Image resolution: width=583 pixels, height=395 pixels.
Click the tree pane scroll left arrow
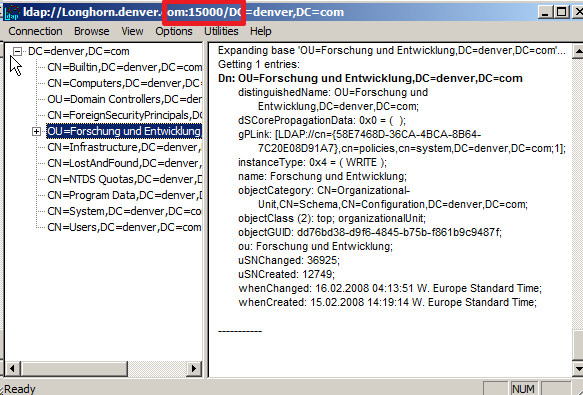tap(13, 369)
